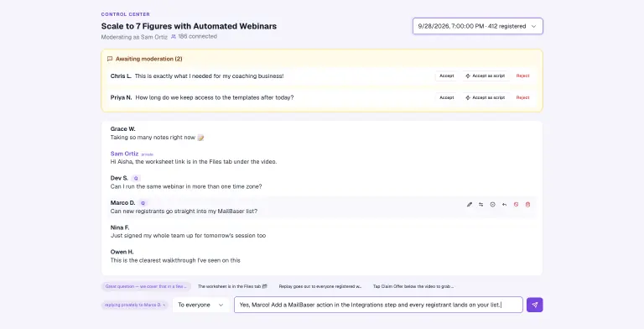644x329 pixels.
Task: Click Chris L.'s name in the moderation queue
Action: [121, 76]
